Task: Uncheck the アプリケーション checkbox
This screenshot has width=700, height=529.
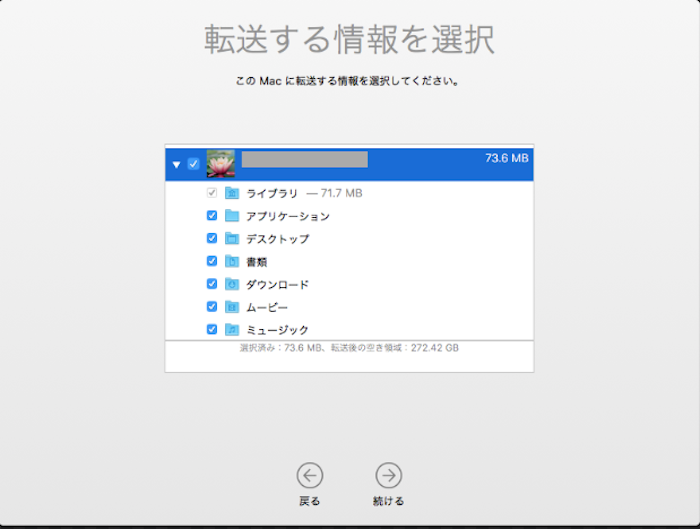Action: point(211,216)
